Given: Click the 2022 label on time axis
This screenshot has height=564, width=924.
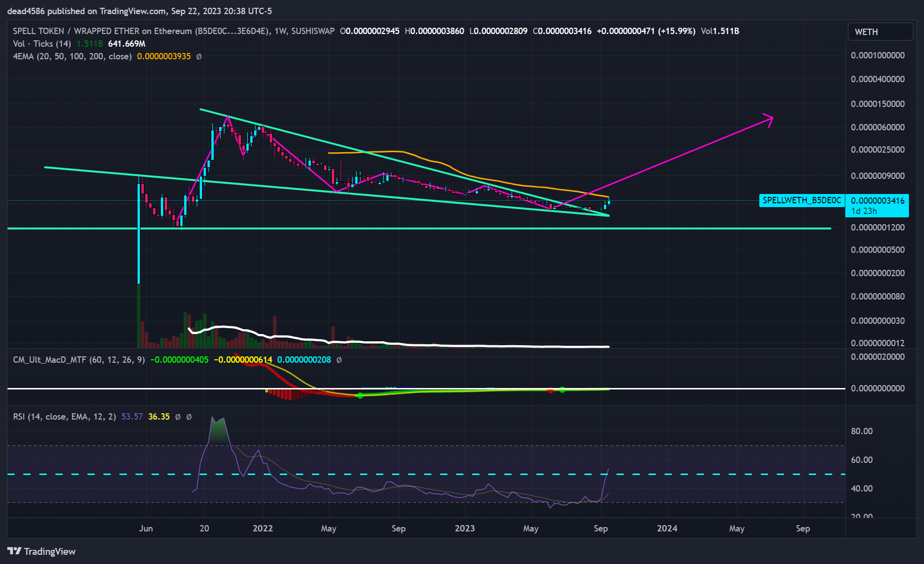Looking at the screenshot, I should pos(263,528).
